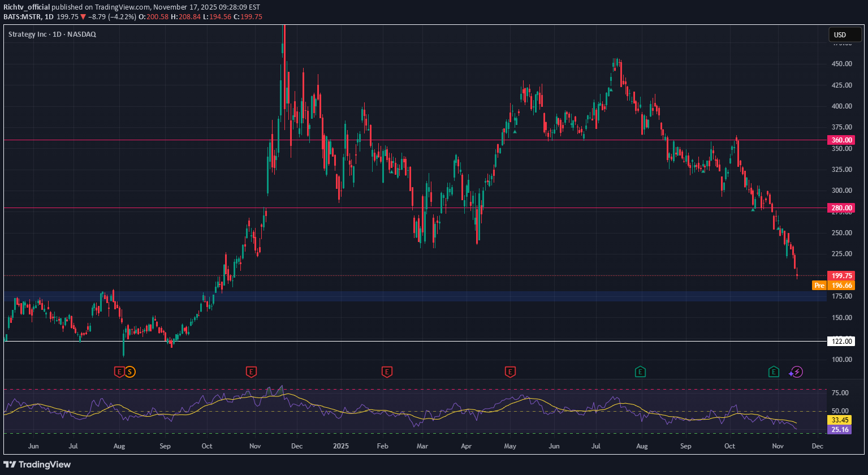This screenshot has height=475, width=868.
Task: Select the red earnings marker above May
Action: [x=511, y=372]
